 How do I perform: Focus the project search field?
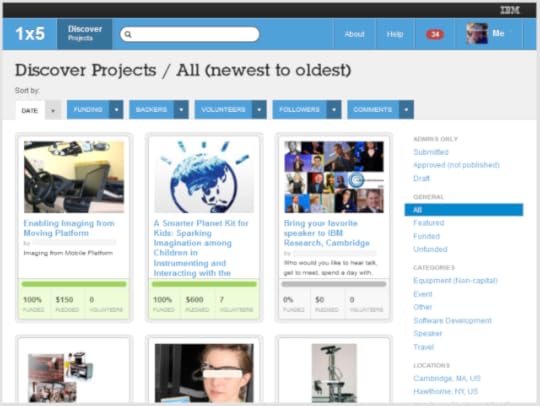[190, 34]
